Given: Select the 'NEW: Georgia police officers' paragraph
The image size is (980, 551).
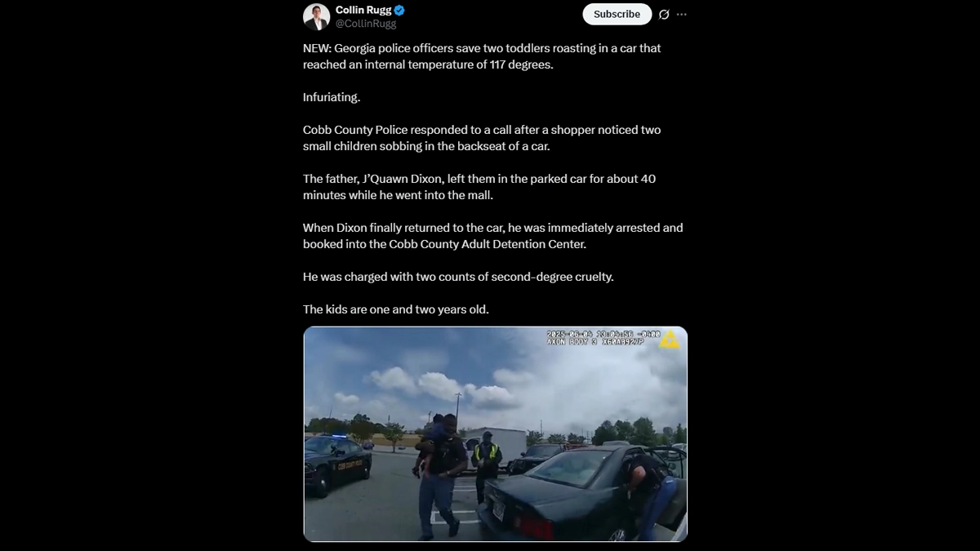Looking at the screenshot, I should 482,56.
